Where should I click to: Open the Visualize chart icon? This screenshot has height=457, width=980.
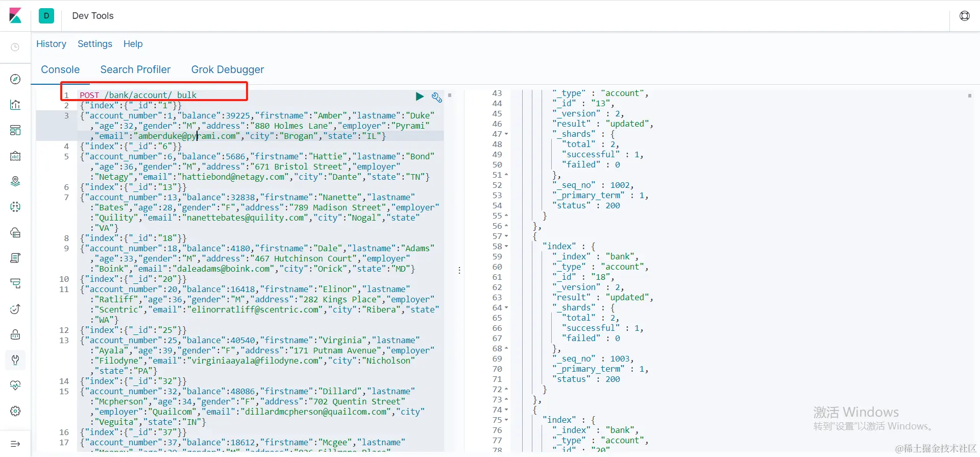(15, 105)
